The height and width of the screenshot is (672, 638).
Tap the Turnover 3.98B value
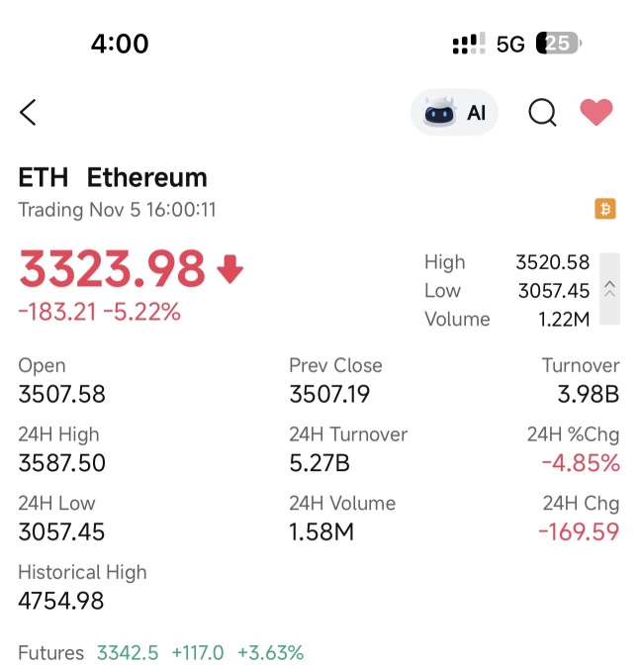(x=588, y=395)
